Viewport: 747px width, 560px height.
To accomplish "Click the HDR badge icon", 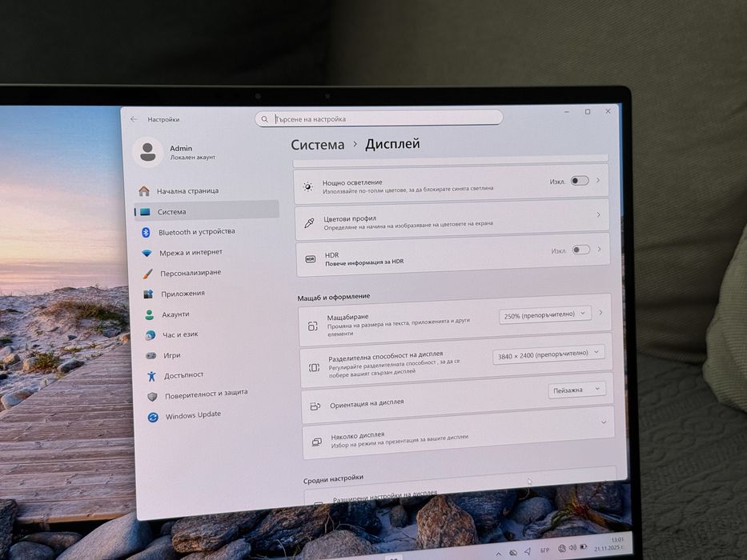I will [x=310, y=259].
